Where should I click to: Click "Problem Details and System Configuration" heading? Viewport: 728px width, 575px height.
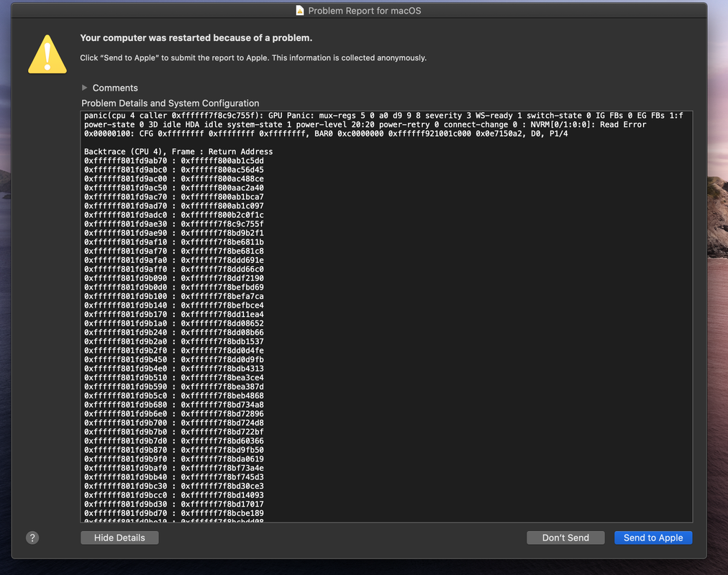[x=170, y=103]
